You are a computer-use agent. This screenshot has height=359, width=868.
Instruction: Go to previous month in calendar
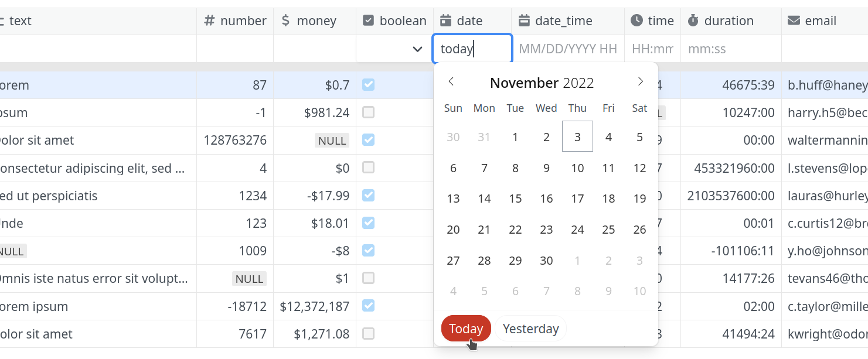point(451,82)
